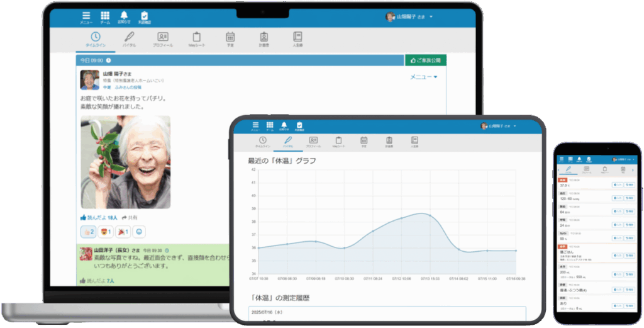This screenshot has height=328, width=644.
Task: Click the notifications bell on the tablet
Action: (x=284, y=126)
